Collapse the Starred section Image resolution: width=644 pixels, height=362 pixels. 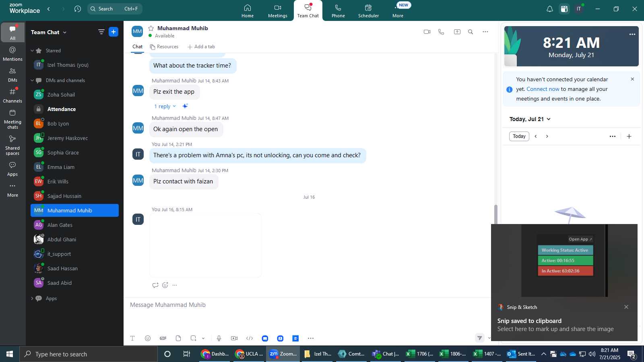tap(32, 51)
